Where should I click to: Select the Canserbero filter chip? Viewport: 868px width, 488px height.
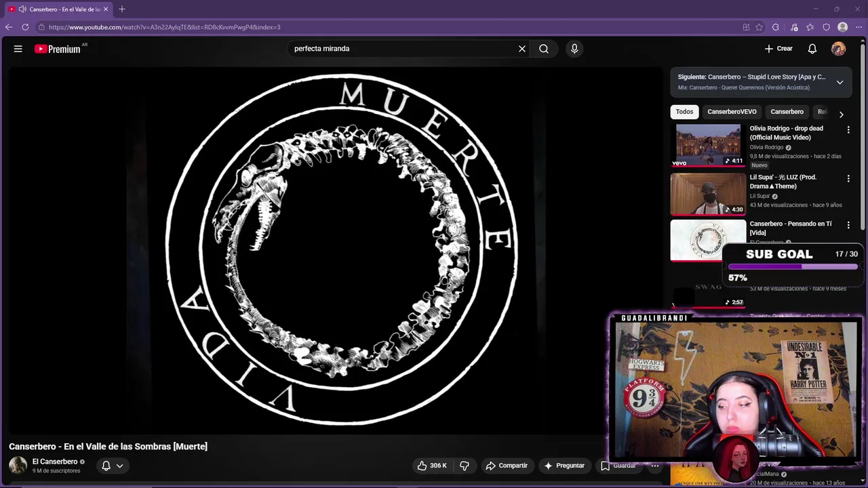[x=787, y=112]
